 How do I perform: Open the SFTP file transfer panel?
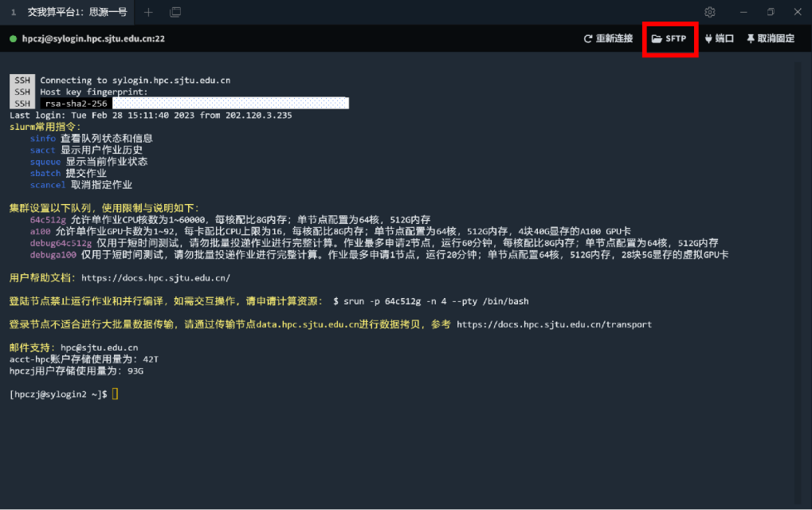point(669,39)
